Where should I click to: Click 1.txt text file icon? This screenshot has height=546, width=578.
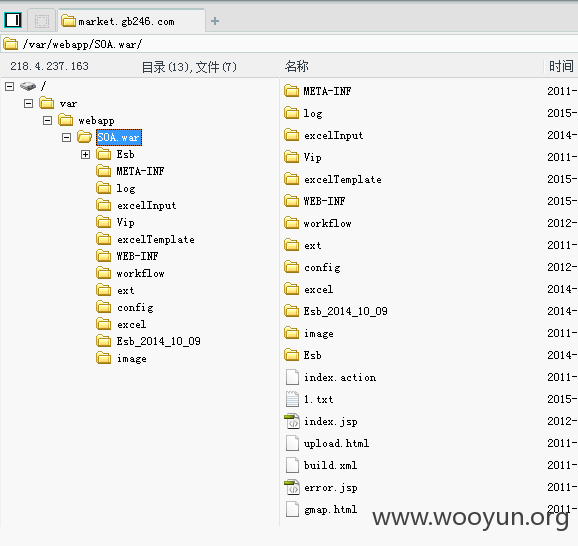coord(292,399)
